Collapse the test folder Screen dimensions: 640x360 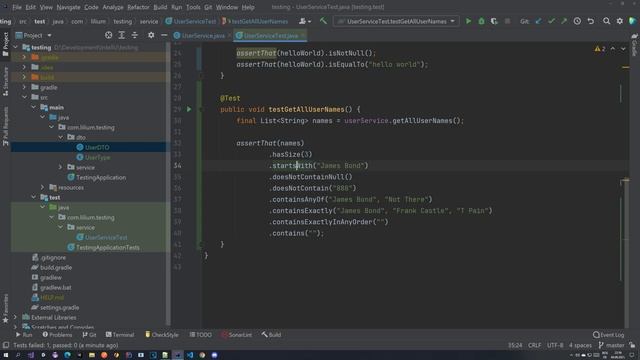[33, 198]
